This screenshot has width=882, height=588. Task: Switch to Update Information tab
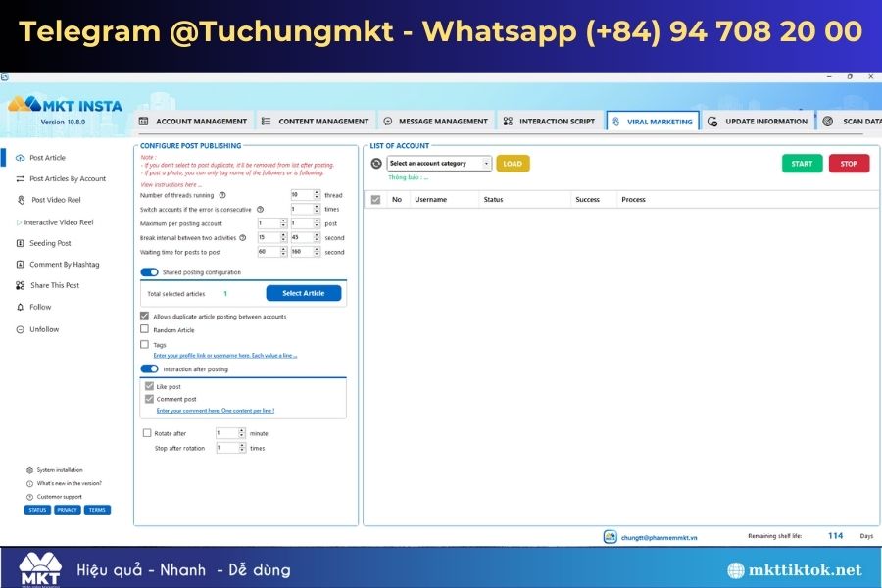759,121
